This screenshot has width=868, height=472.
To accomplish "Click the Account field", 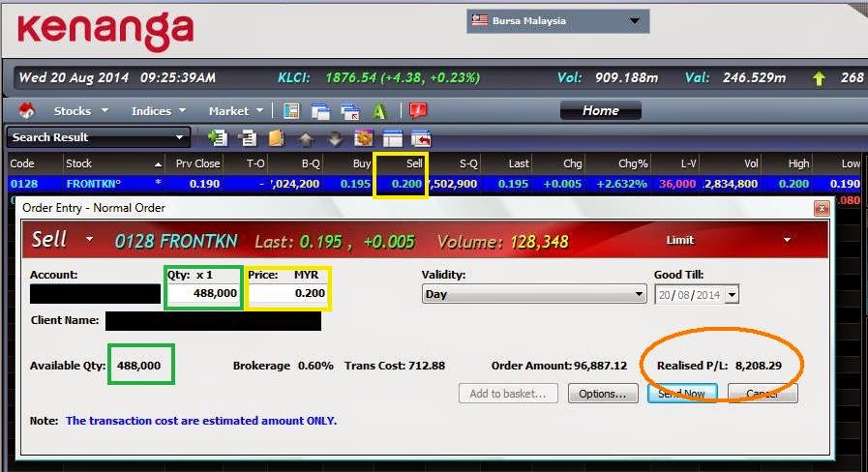I will click(x=95, y=294).
